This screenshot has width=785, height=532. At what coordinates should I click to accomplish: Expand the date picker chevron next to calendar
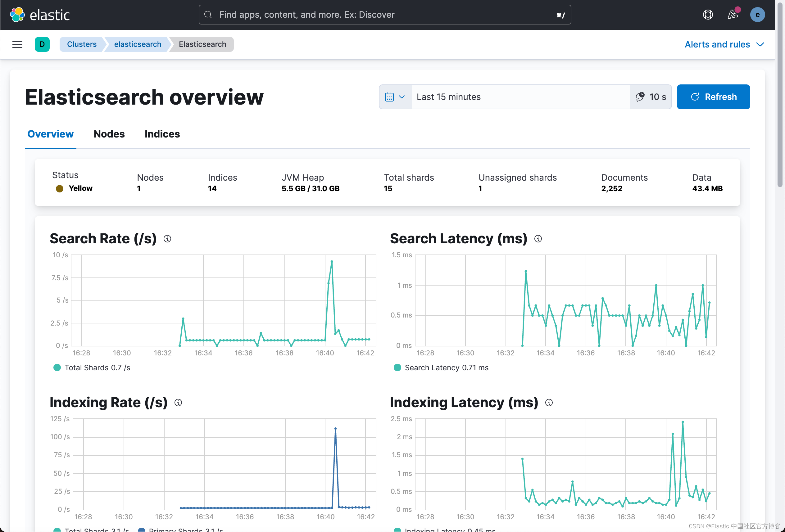pyautogui.click(x=402, y=97)
